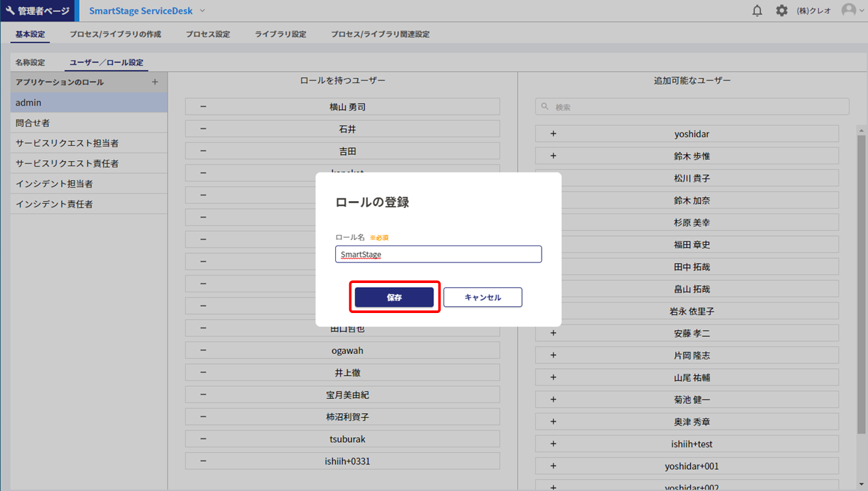
Task: Click the notification bell icon
Action: coord(757,11)
